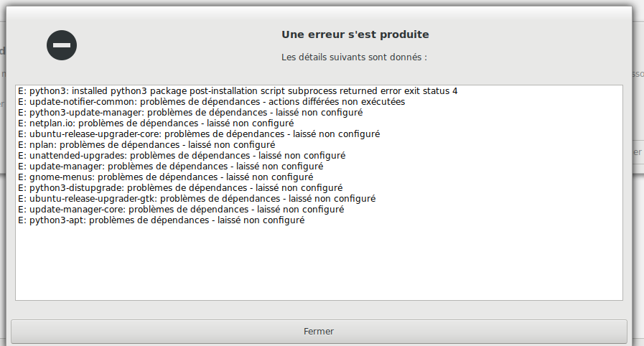Select the update-manager error line
Screen dimensions: 644x346
[171, 167]
